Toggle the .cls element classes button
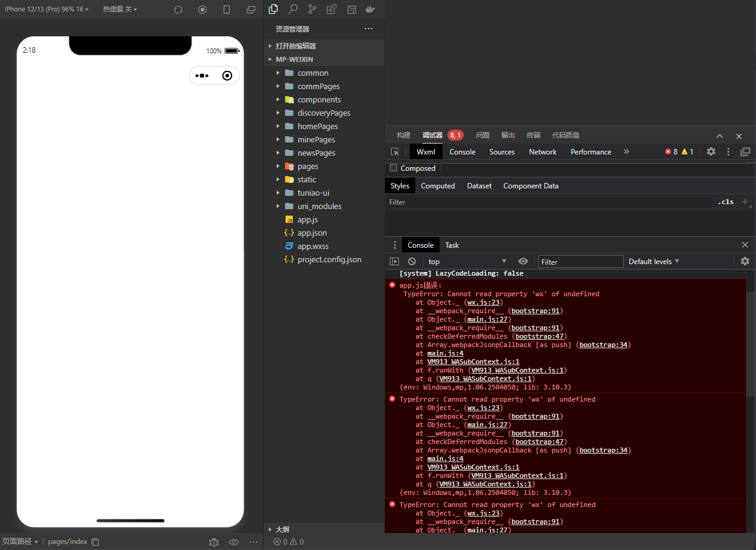Viewport: 756px width, 550px height. pos(725,202)
